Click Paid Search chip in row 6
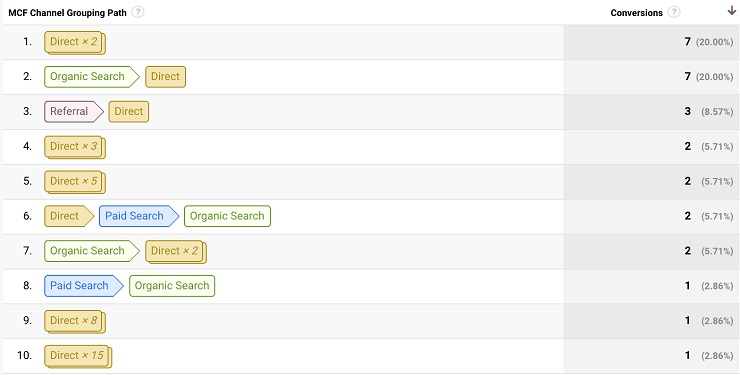 (138, 216)
